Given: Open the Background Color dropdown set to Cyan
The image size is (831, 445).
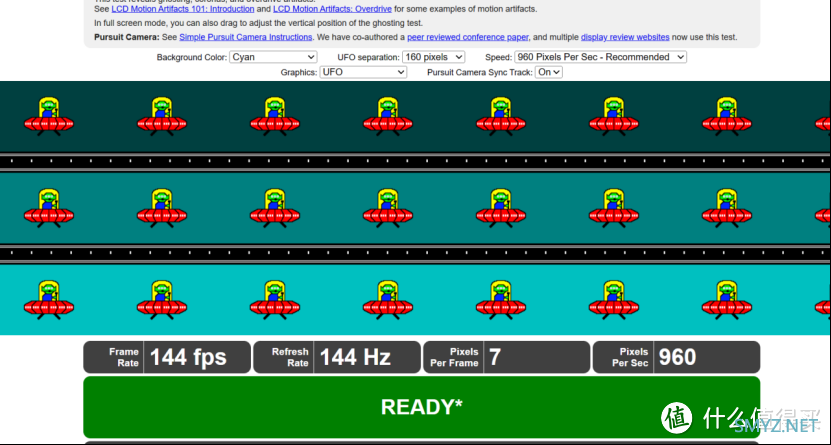Looking at the screenshot, I should click(273, 57).
